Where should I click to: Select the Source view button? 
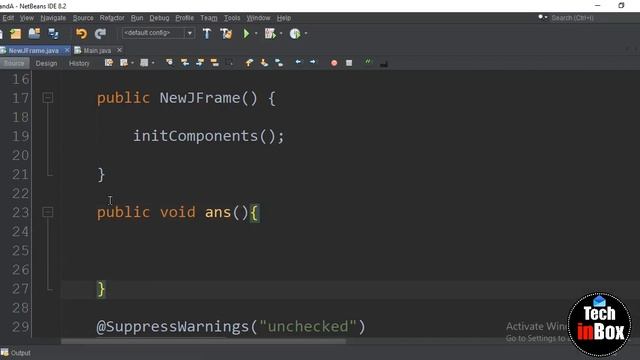(14, 63)
